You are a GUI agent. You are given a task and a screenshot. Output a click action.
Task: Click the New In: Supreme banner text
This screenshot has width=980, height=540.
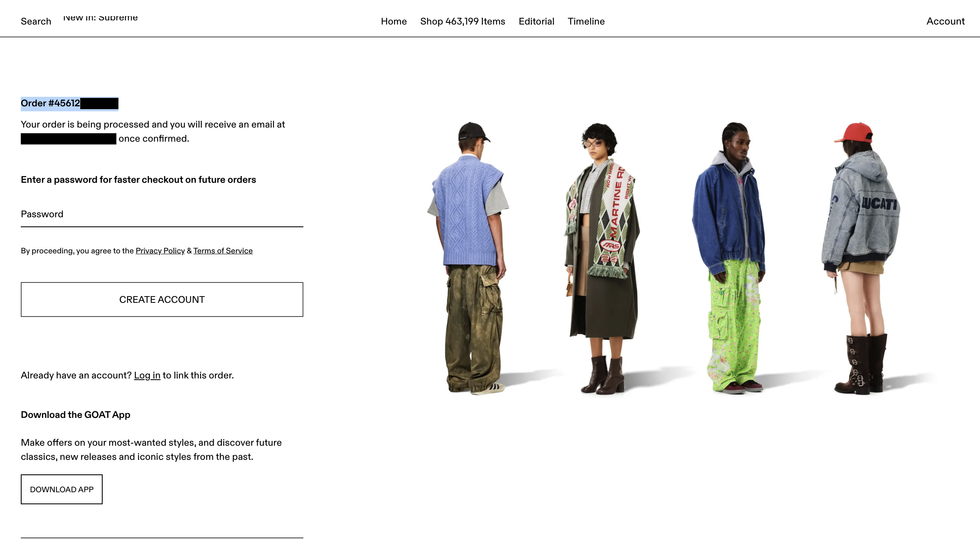pos(100,17)
